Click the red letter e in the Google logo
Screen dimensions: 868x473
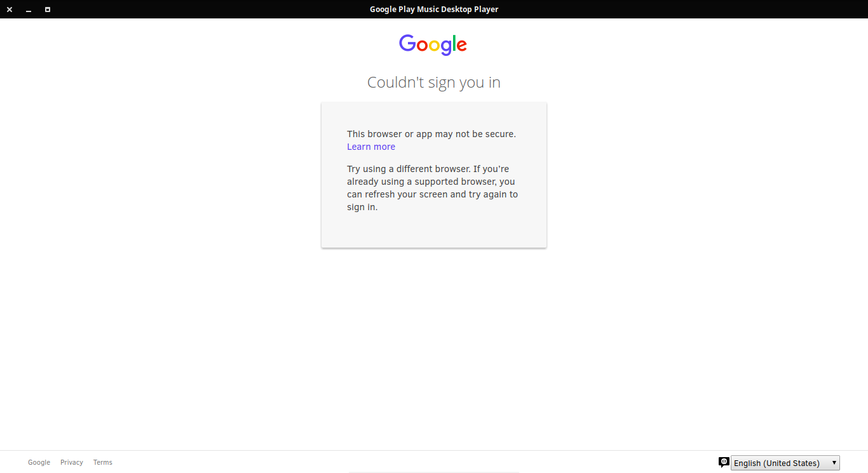(461, 46)
